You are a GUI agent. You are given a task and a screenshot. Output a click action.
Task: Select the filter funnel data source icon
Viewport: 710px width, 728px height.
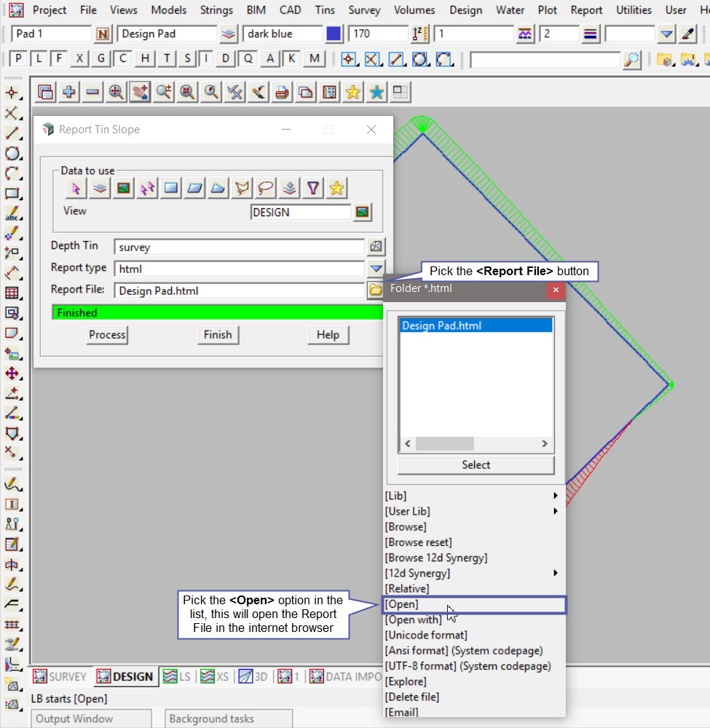click(313, 189)
